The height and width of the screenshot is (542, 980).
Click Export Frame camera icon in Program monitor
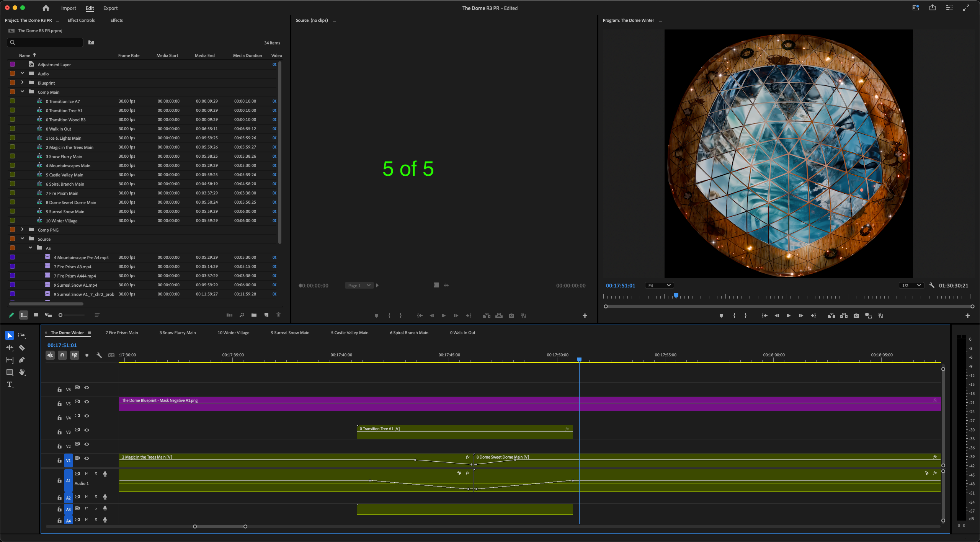[856, 316]
